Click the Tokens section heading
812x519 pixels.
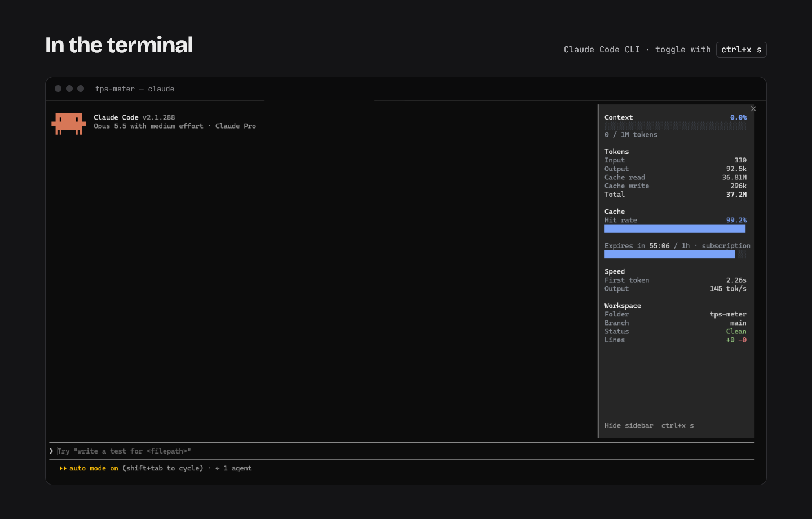click(x=616, y=151)
